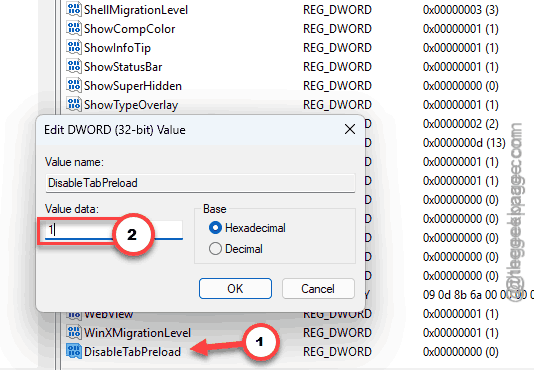
Task: Select the ShowStatusBar entry
Action: coord(123,67)
